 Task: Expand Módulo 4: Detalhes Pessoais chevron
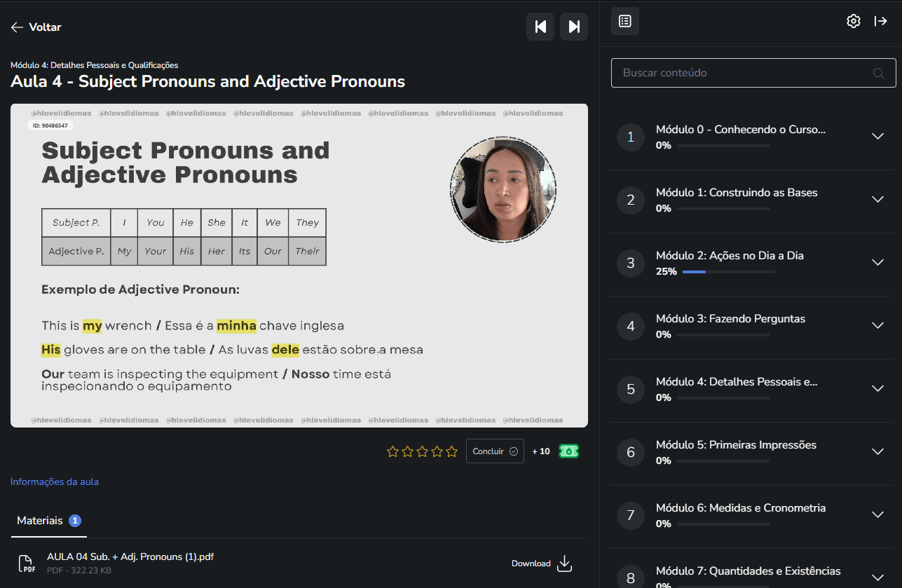coord(877,388)
